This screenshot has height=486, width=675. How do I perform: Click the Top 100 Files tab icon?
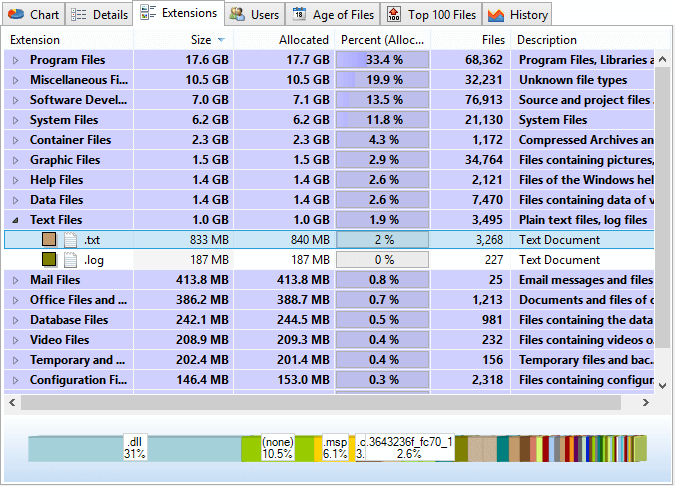tap(394, 15)
